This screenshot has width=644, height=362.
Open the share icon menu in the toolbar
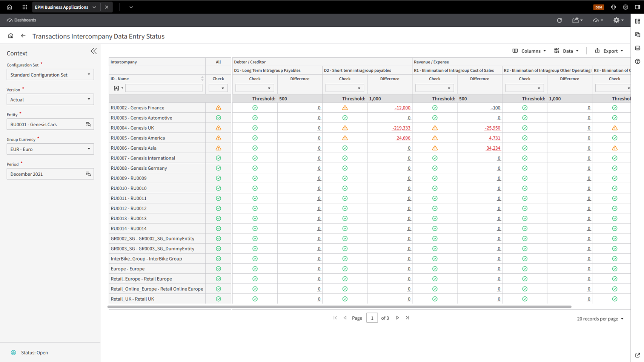point(577,20)
